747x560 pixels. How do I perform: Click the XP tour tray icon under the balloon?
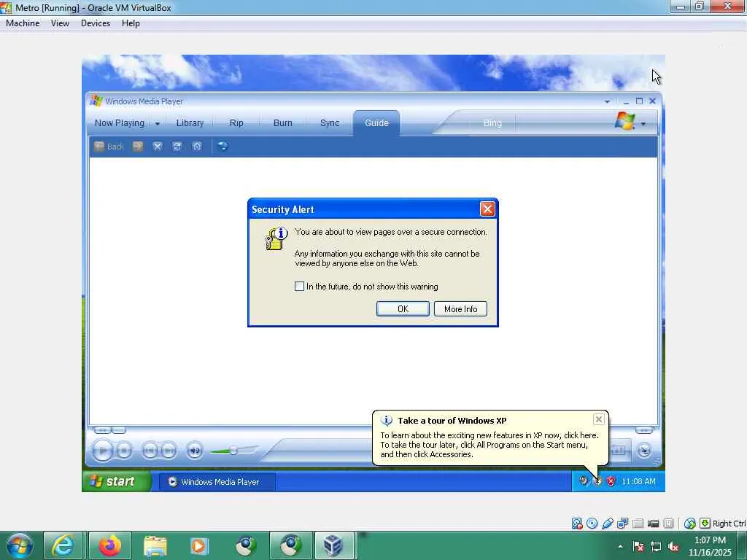coord(597,481)
